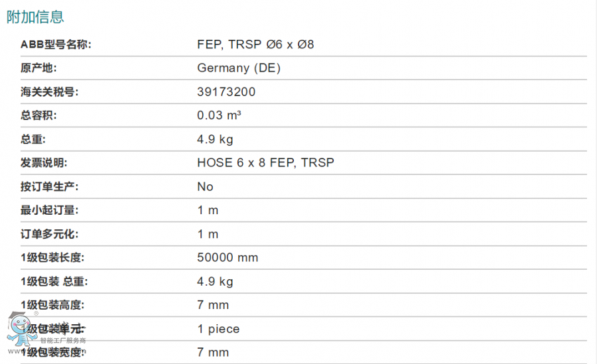
Task: Select the 发票说明 label
Action: [x=44, y=162]
